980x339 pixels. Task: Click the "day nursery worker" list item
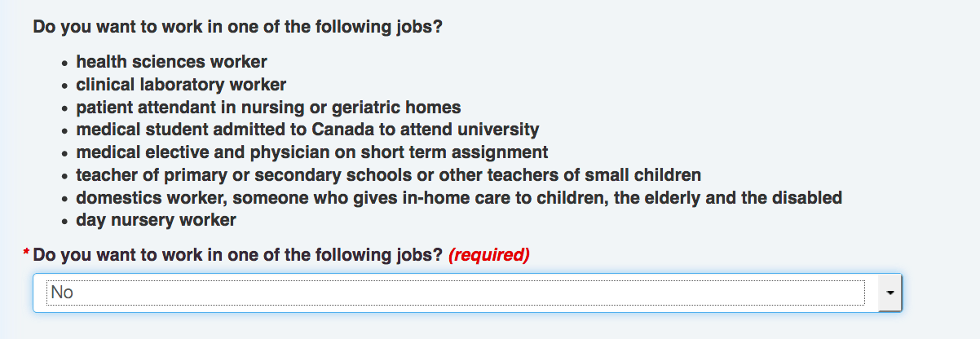(x=157, y=220)
